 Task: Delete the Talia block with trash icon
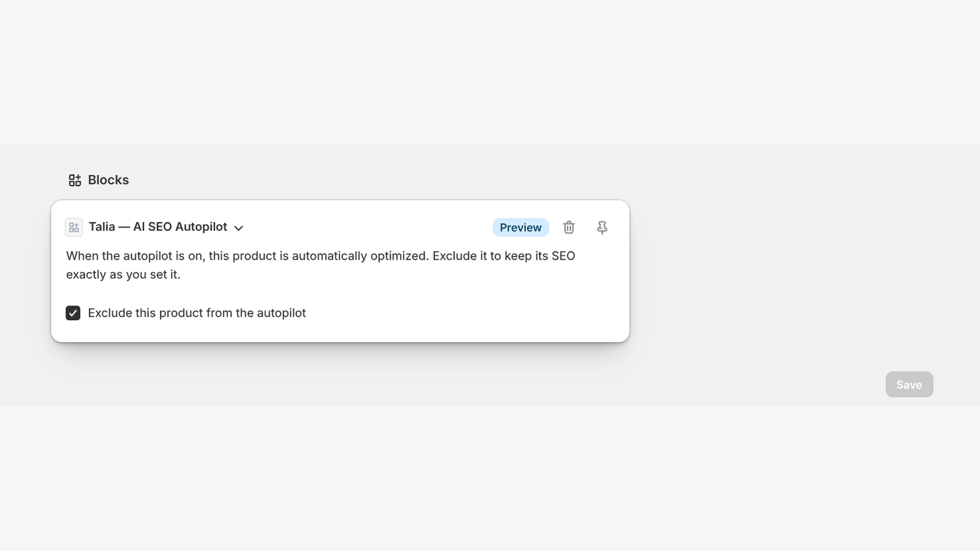[569, 228]
